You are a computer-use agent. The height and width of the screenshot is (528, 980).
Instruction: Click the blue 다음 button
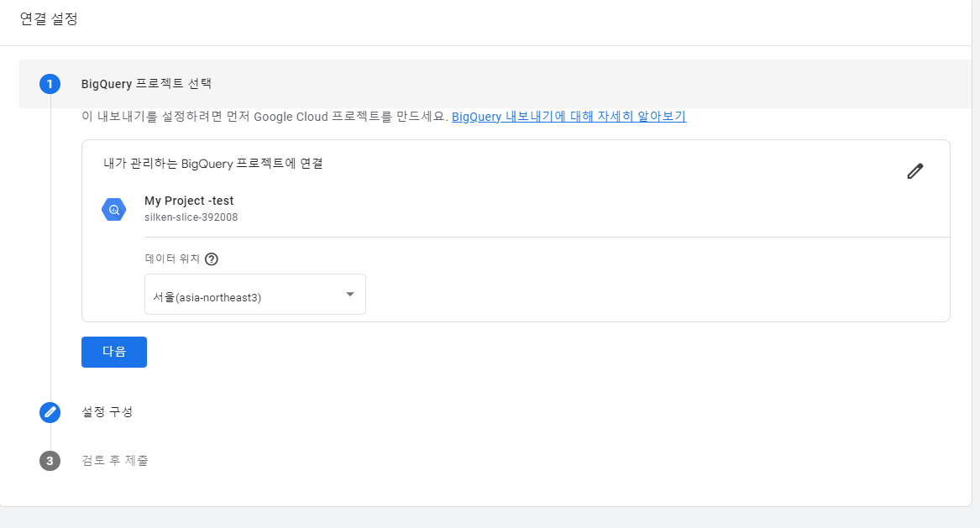tap(113, 352)
